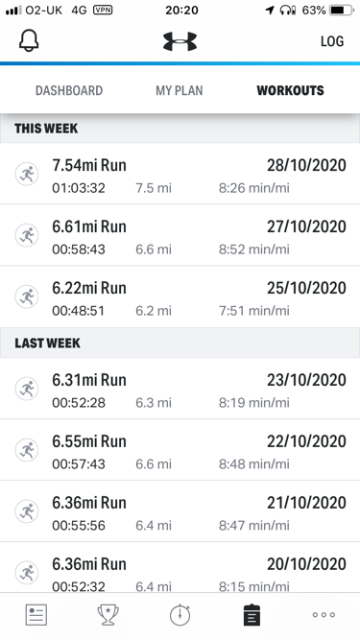Switch to the DASHBOARD tab
Image resolution: width=360 pixels, height=640 pixels.
69,90
